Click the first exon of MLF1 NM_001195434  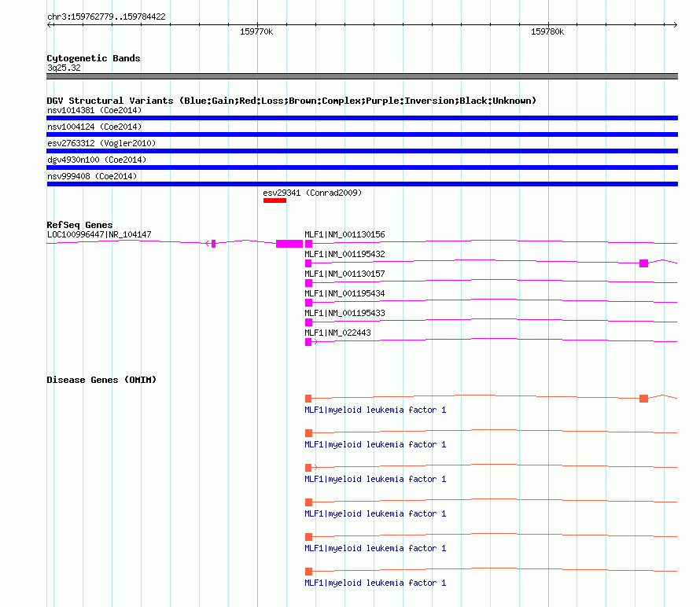[x=308, y=303]
